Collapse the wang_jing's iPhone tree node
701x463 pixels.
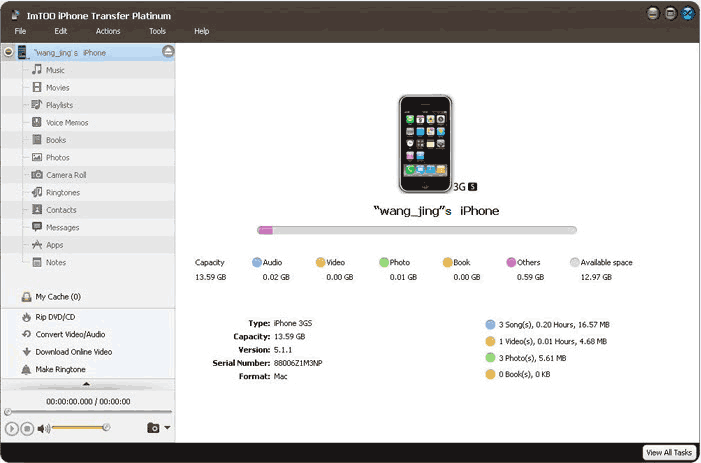coord(8,52)
